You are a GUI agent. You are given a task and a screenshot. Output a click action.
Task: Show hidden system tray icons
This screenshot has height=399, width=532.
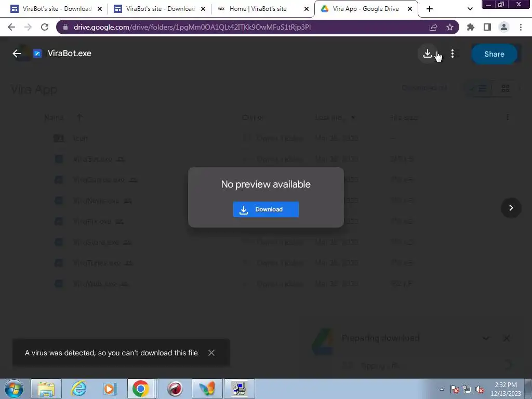442,389
